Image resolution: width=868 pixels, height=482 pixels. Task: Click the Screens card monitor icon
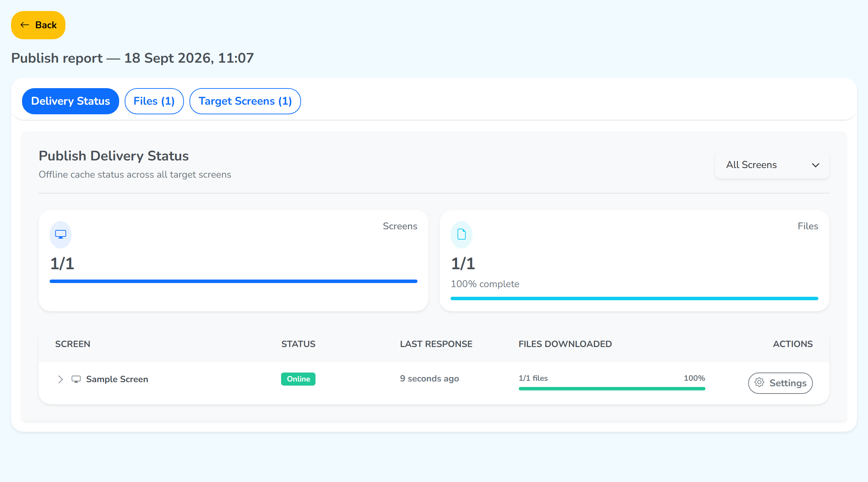point(61,235)
